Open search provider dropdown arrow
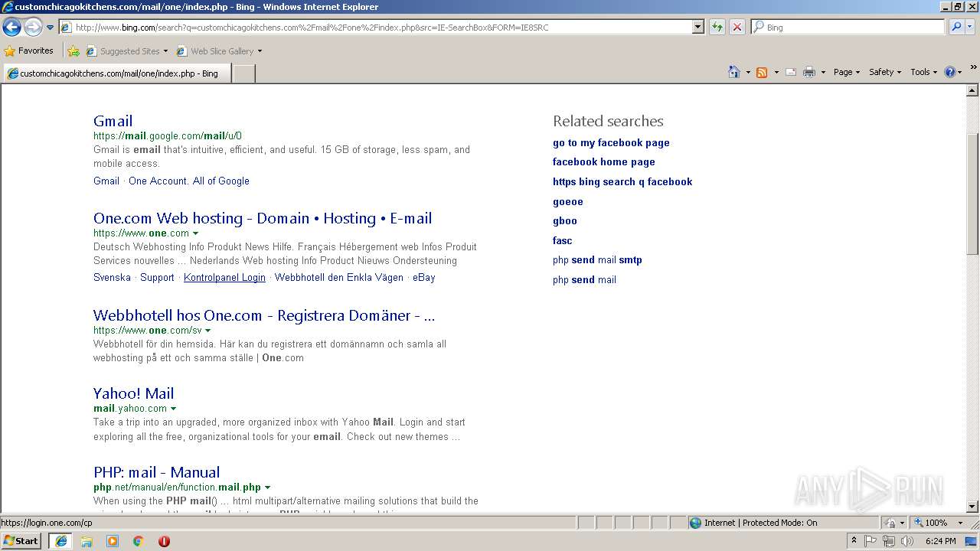Screen dimensions: 980x551 (969, 27)
